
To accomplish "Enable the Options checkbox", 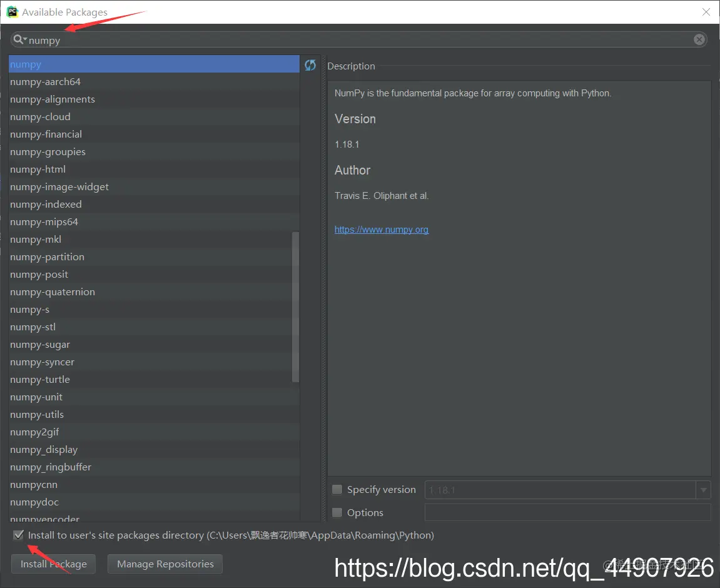I will click(337, 512).
